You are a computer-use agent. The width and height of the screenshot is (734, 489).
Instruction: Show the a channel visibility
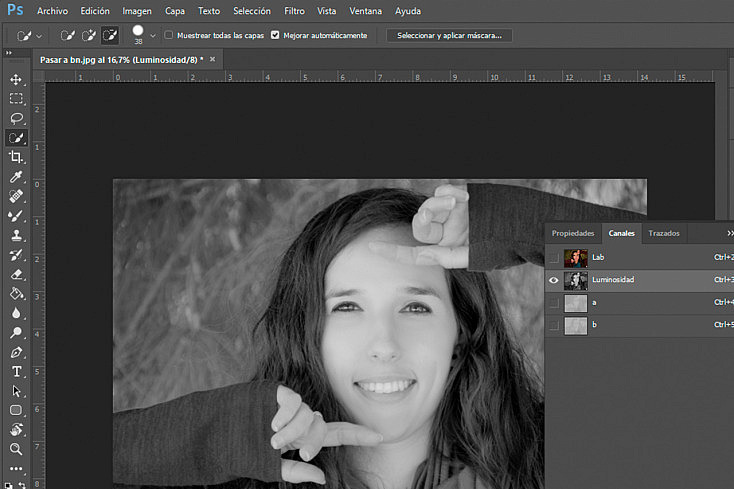click(554, 303)
